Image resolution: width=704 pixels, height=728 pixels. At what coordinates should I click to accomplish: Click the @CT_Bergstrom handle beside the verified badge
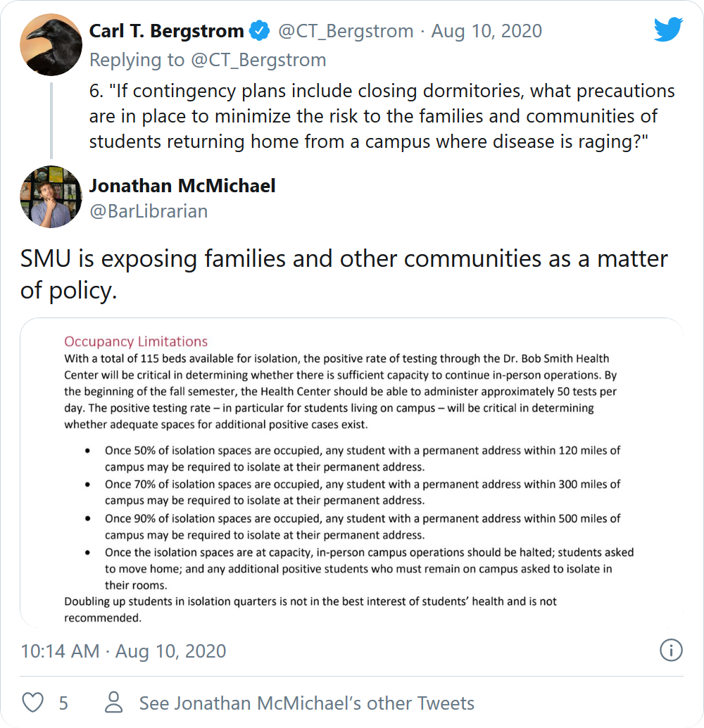346,31
